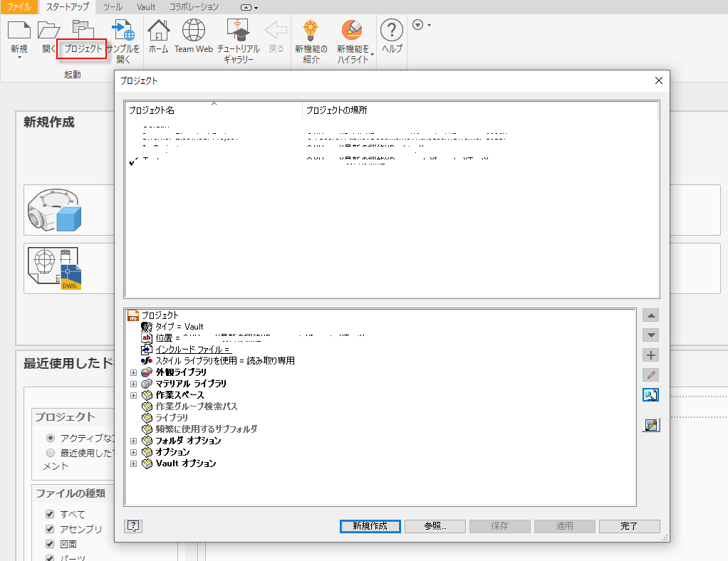Click the plus add-path button

(x=651, y=355)
